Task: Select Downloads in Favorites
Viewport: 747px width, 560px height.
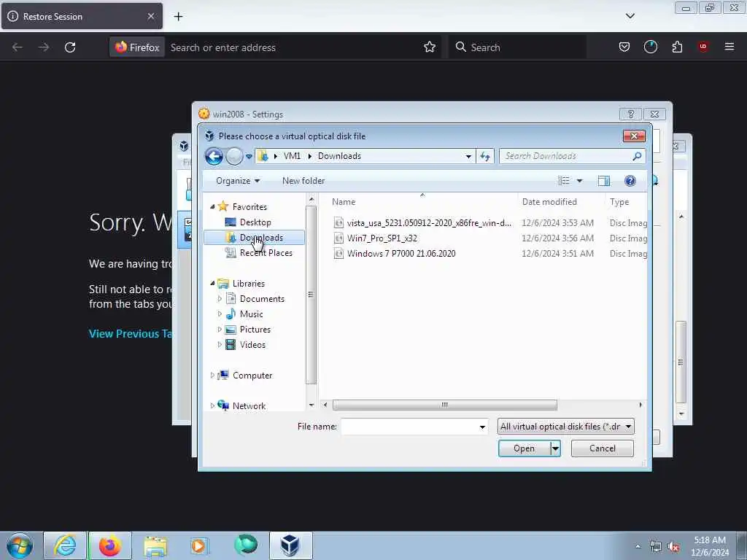Action: coord(254,238)
